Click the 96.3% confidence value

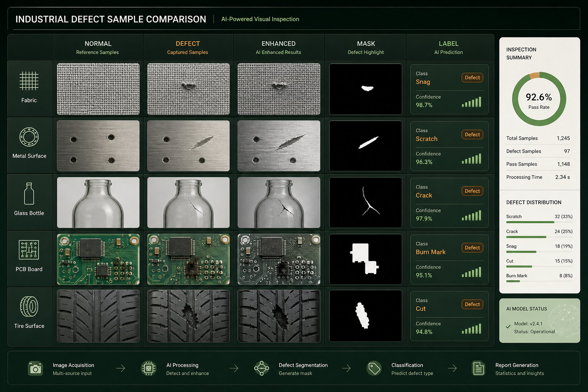click(x=424, y=162)
